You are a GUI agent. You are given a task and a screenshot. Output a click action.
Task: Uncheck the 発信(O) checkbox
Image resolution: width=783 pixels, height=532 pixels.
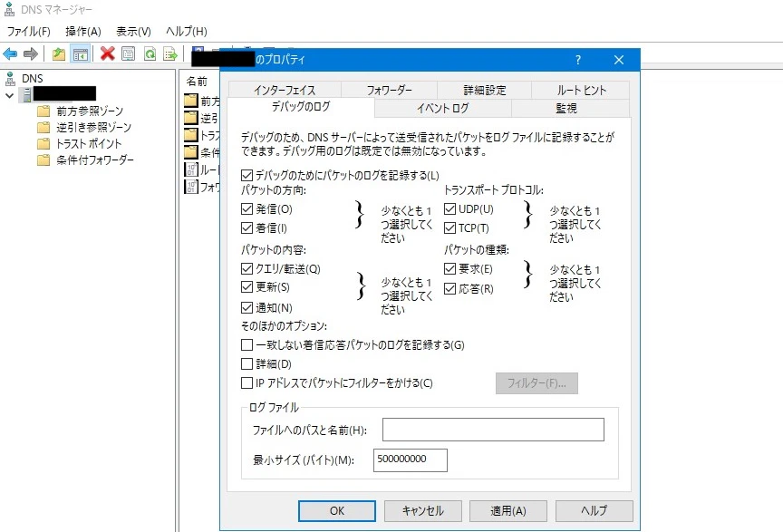[x=246, y=208]
